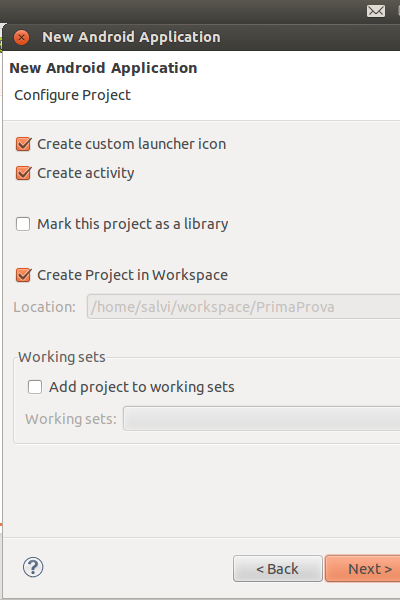The height and width of the screenshot is (600, 400).
Task: Enable Mark this project as a library
Action: click(x=23, y=224)
